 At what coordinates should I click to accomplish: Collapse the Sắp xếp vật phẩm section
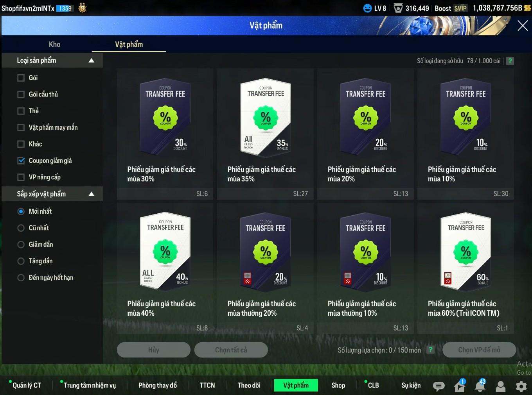91,194
